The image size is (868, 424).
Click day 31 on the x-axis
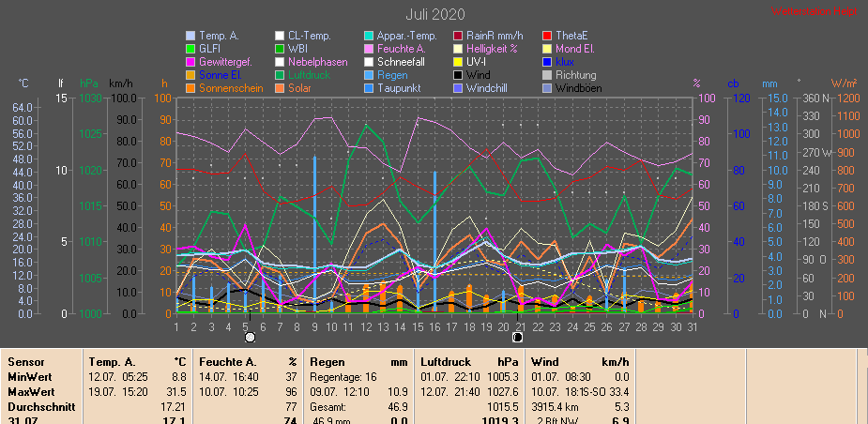tap(693, 326)
